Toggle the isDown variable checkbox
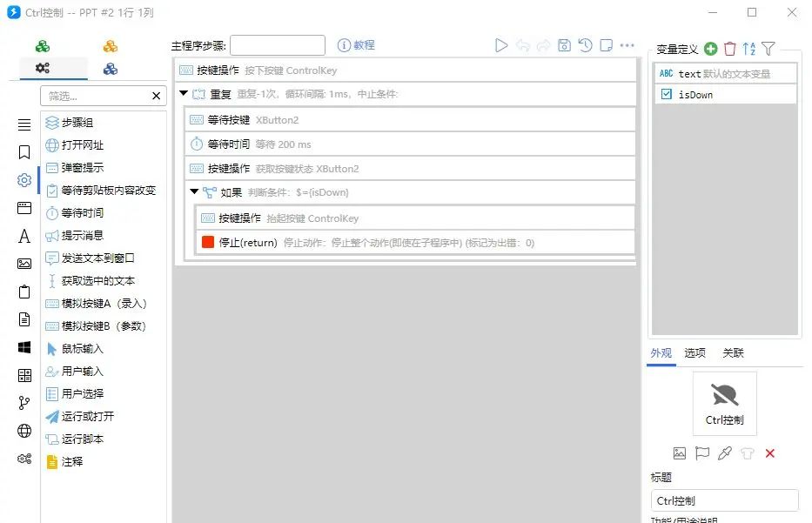 click(667, 94)
